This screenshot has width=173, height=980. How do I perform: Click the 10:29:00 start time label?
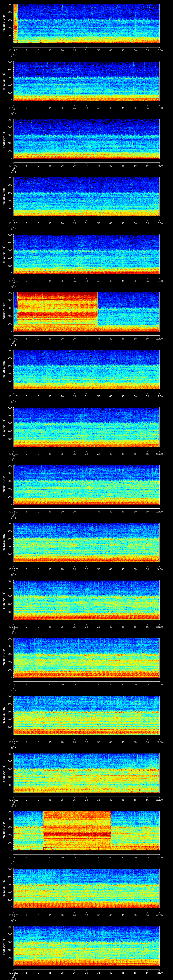[13, 915]
